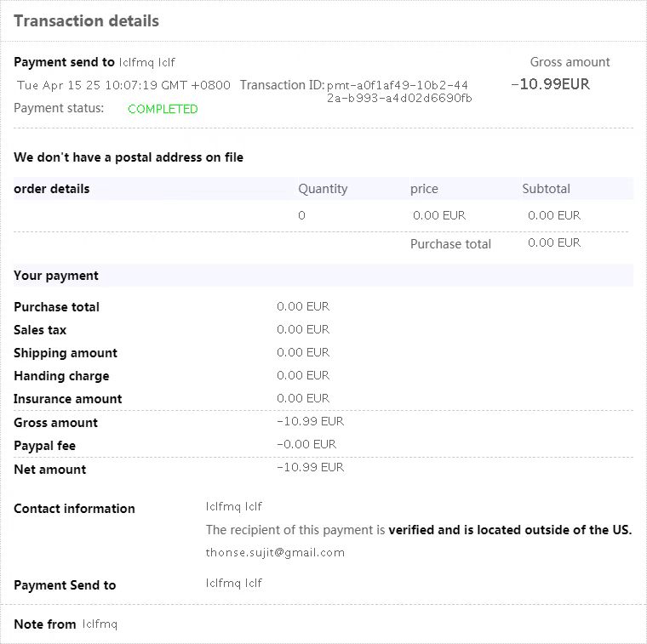Click the thonse.sujit@gmail.com email address
Screen dimensions: 647x644
275,552
